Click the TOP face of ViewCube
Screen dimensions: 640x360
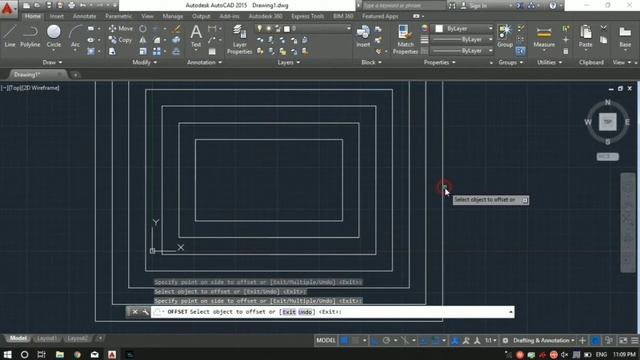coord(607,122)
